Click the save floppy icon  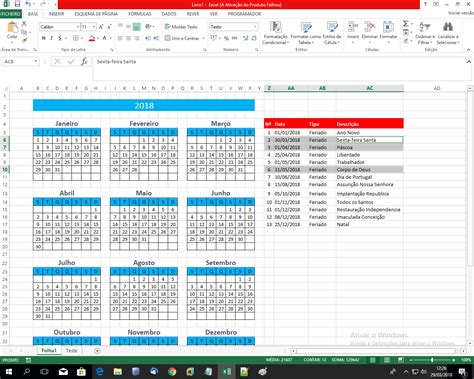tap(17, 4)
